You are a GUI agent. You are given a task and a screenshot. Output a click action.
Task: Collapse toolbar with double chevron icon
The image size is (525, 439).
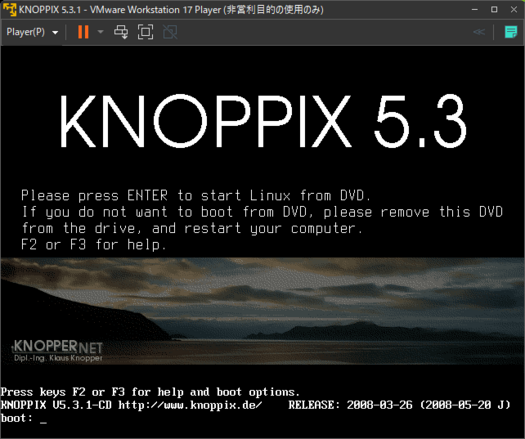(479, 32)
